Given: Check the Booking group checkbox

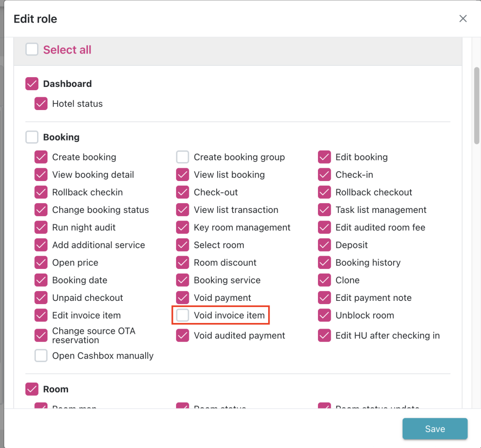Looking at the screenshot, I should 32,137.
